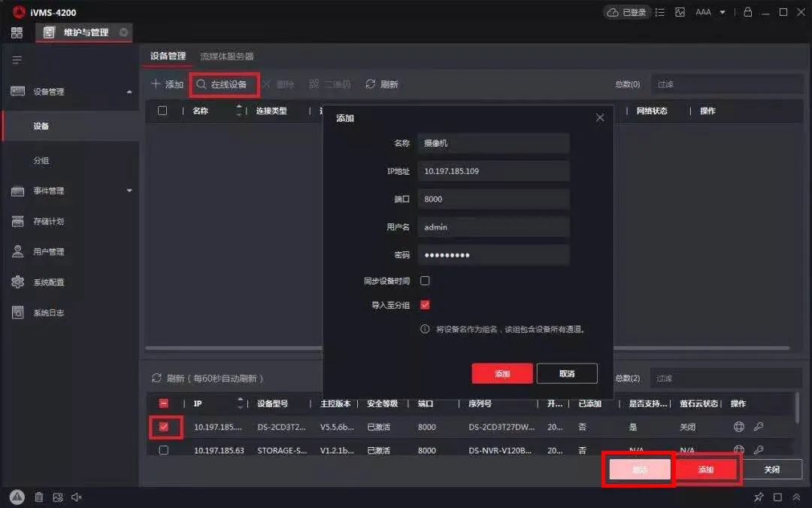
Task: Click the lock icon in title bar
Action: pyautogui.click(x=748, y=12)
